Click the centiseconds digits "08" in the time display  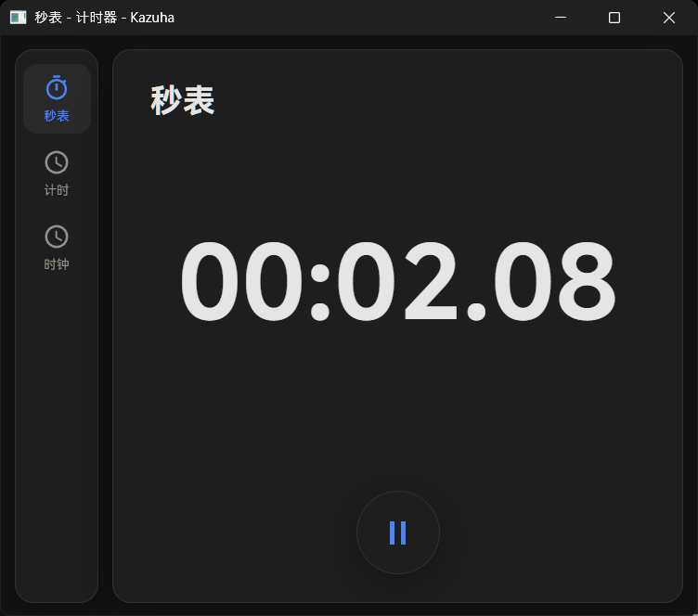(x=556, y=281)
